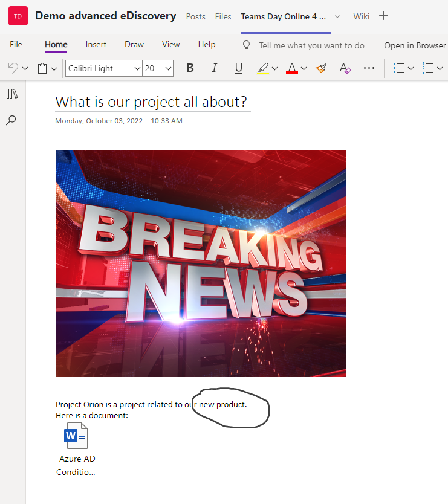
Task: Toggle italic formatting
Action: pyautogui.click(x=215, y=68)
